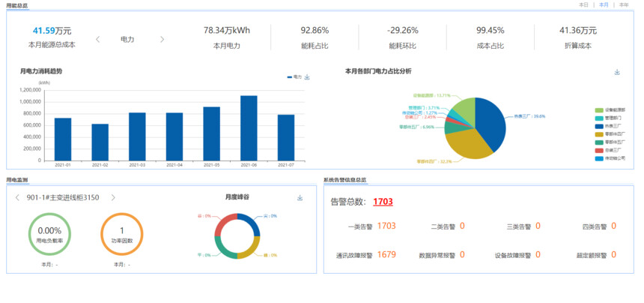644x303 pixels.
Task: Download the 本月各部门电力占比分析 pie chart
Action: pyautogui.click(x=617, y=72)
